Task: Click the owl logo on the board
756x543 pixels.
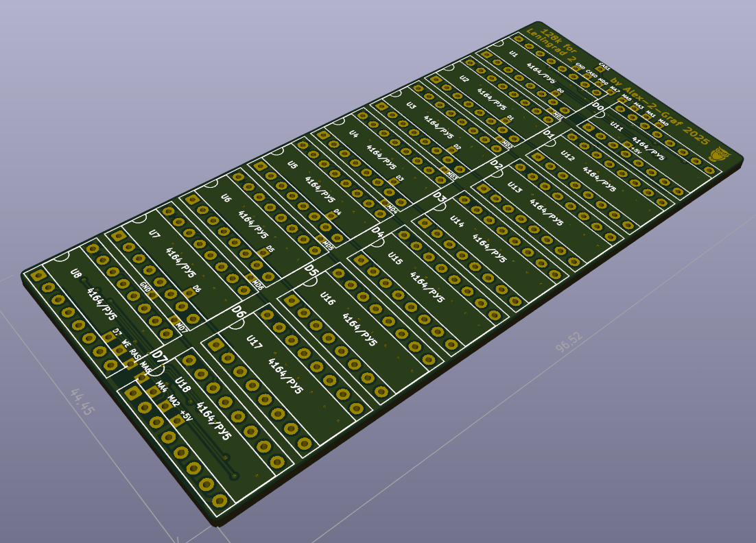Action: tap(720, 154)
